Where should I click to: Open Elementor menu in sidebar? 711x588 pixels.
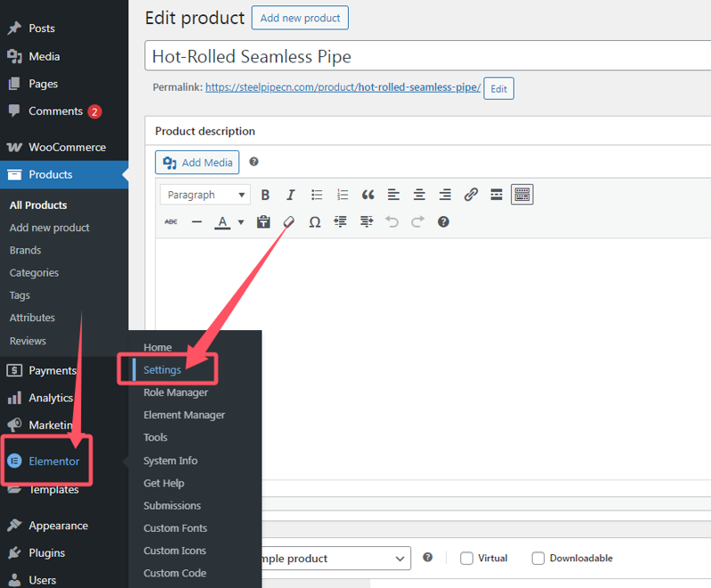pos(54,461)
